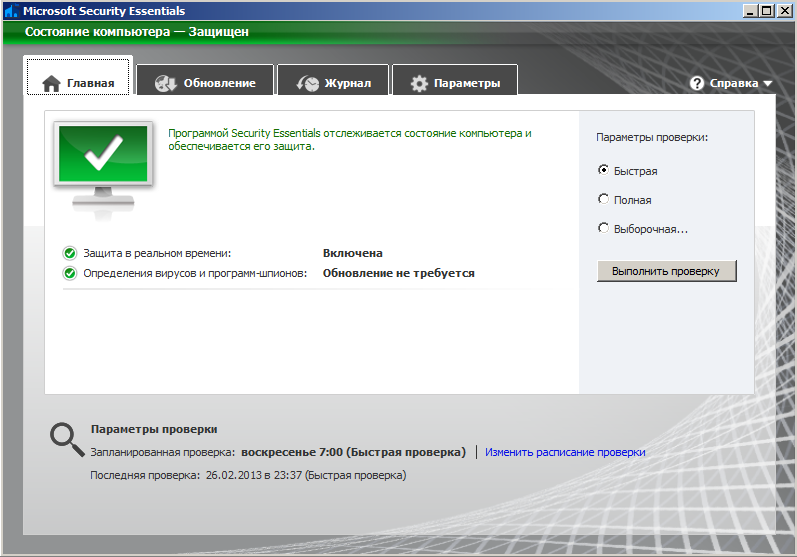
Task: Click the Последняя проверка date line
Action: pos(248,475)
